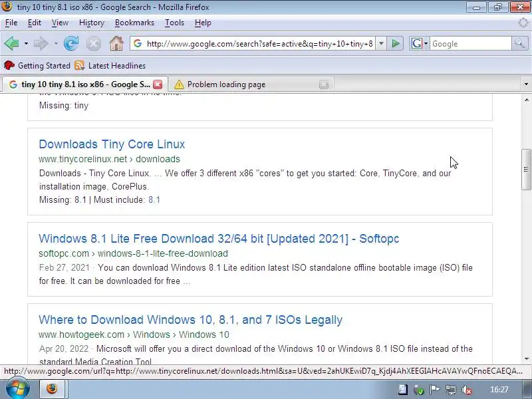The width and height of the screenshot is (532, 399).
Task: Reload the current page
Action: (71, 43)
